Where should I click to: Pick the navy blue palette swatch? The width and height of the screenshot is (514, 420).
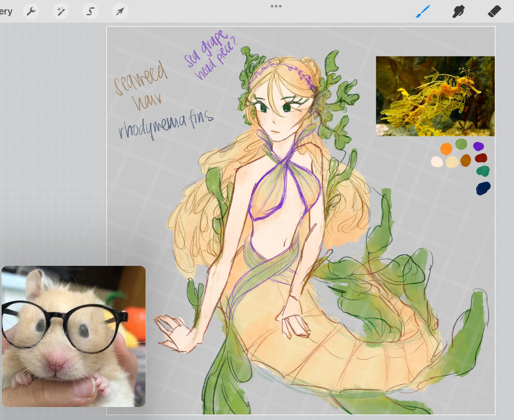483,188
